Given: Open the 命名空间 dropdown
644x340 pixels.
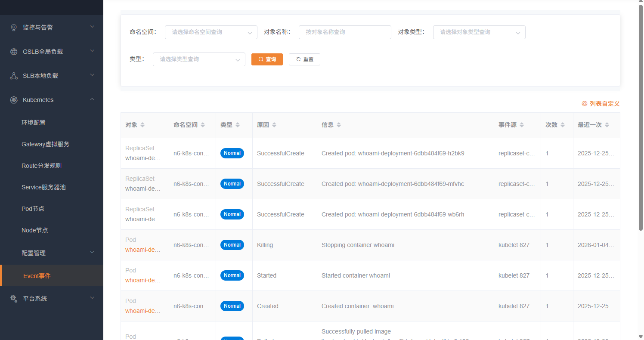Looking at the screenshot, I should pyautogui.click(x=211, y=32).
